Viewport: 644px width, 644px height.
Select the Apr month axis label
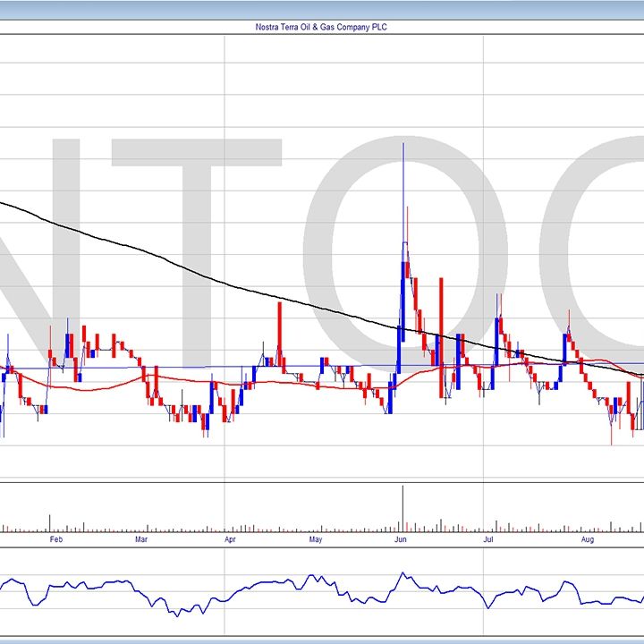(230, 540)
